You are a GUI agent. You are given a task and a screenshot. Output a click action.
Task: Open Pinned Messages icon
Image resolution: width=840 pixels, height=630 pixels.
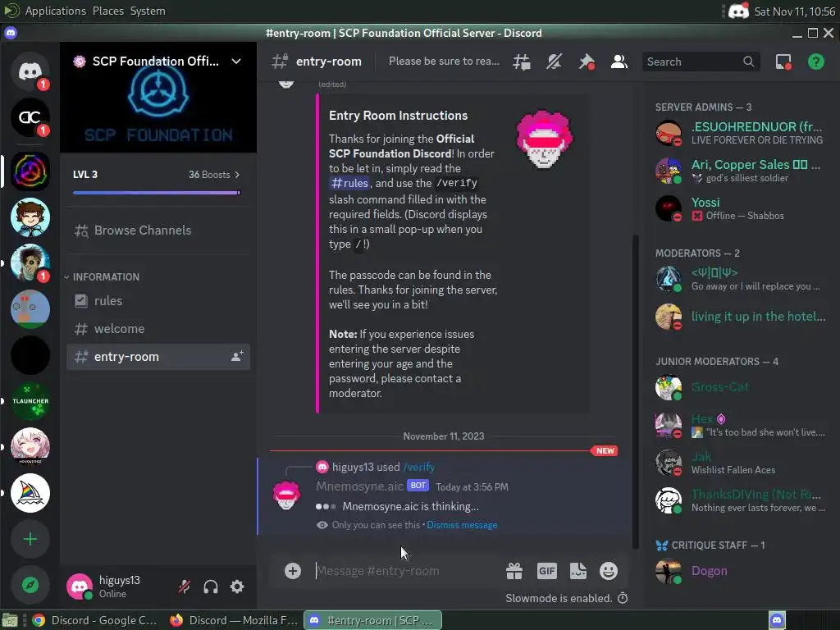click(587, 62)
